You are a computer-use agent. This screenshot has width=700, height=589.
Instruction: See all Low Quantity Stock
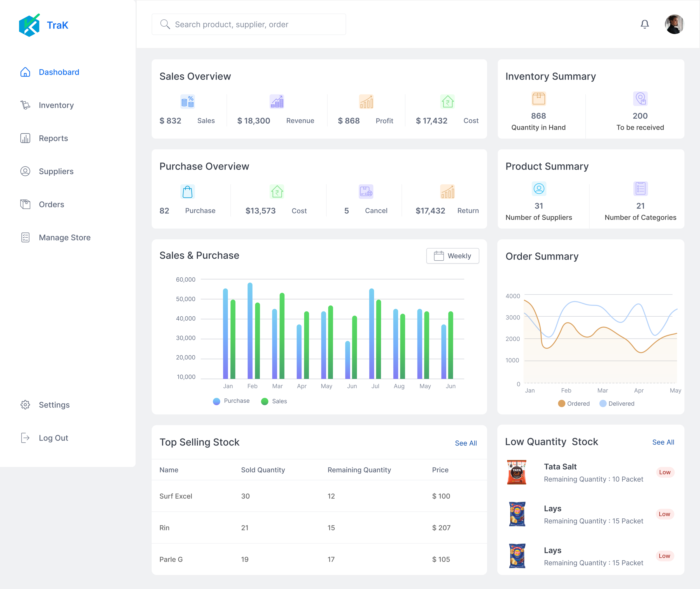[663, 442]
